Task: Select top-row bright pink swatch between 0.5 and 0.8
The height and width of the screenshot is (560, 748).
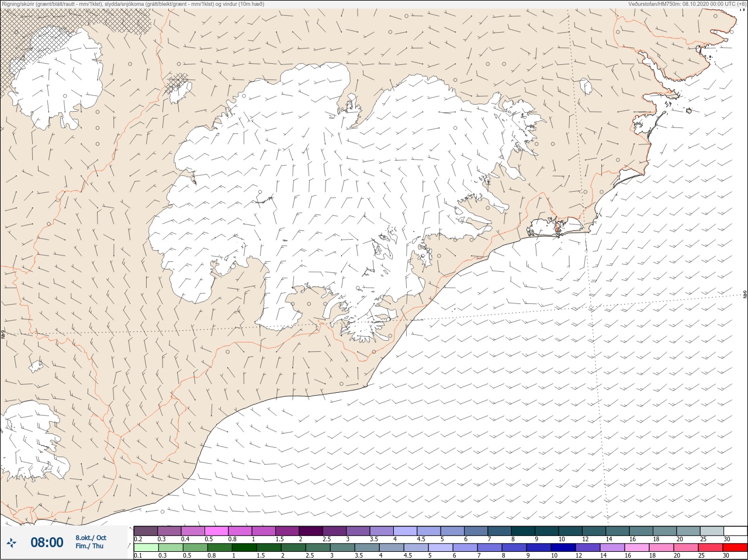Action: click(216, 531)
